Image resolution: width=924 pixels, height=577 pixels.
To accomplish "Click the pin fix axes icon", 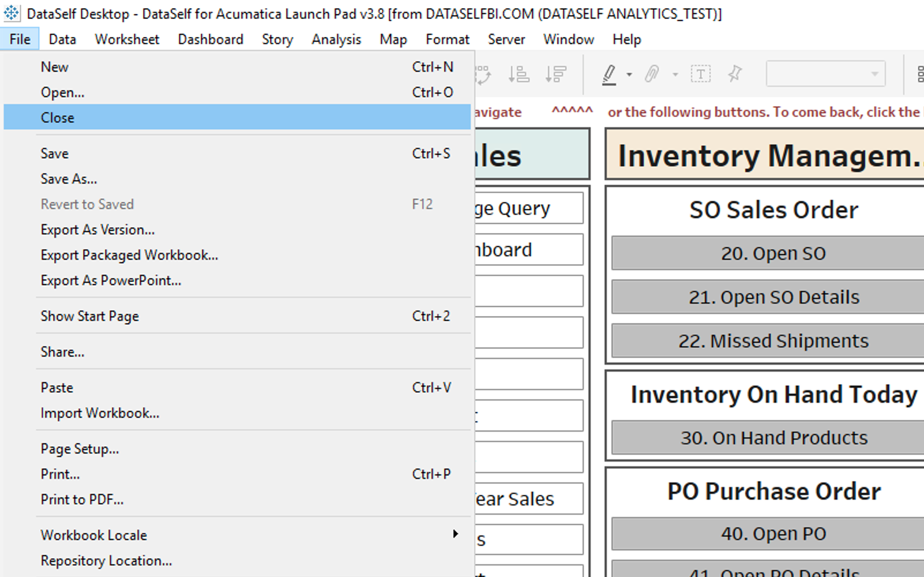I will tap(735, 74).
